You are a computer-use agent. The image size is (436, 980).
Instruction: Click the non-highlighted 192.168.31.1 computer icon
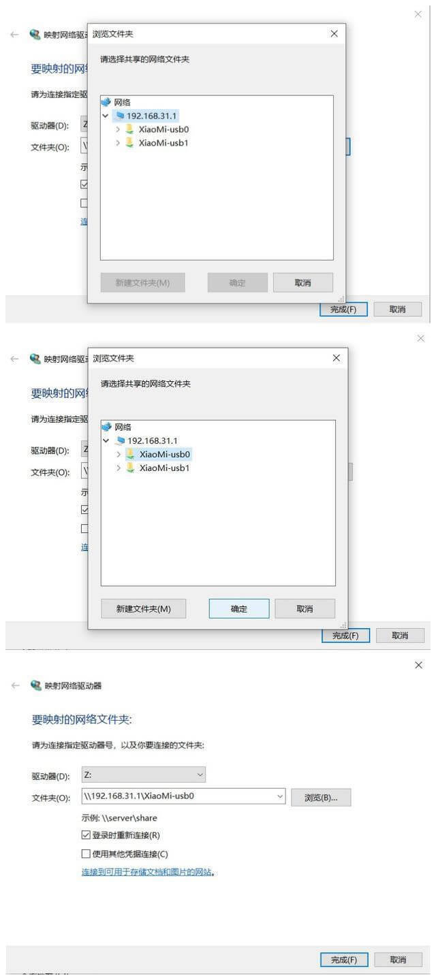[121, 440]
